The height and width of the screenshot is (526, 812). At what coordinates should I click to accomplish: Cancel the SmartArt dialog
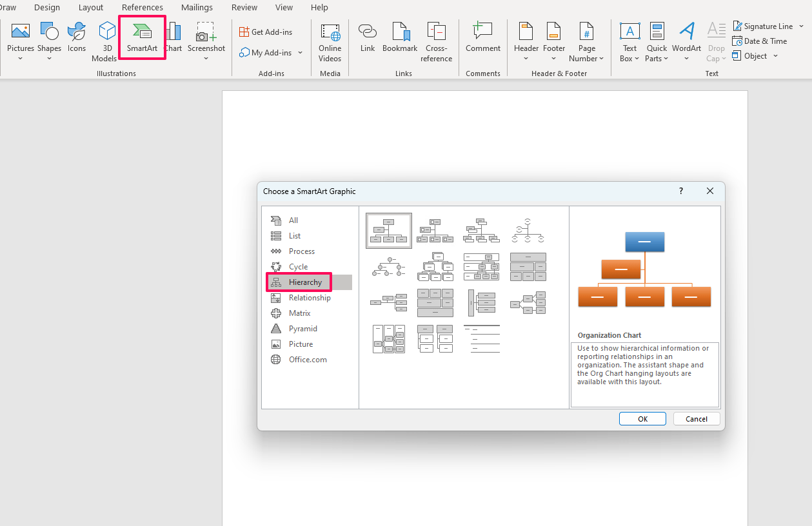[696, 418]
